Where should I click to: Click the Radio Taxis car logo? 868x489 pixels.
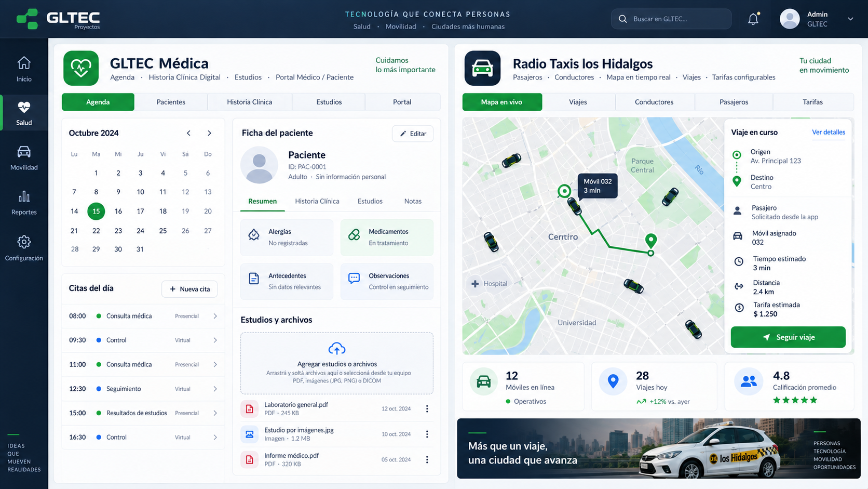482,68
